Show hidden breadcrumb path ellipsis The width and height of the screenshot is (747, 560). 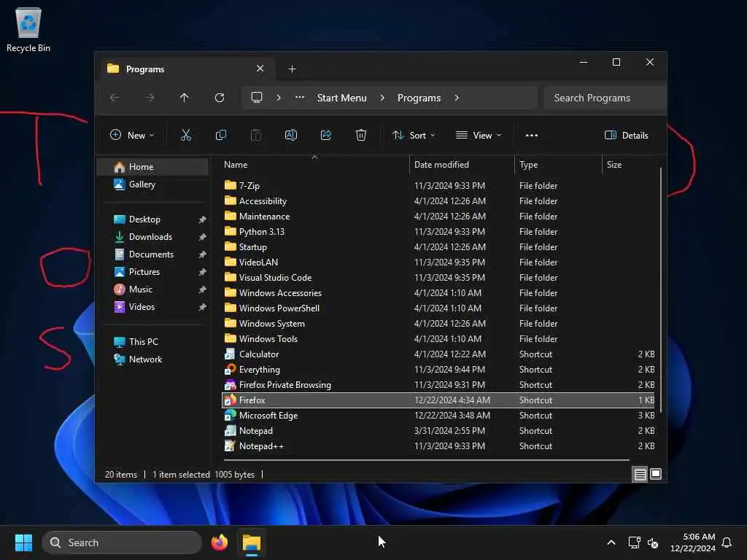pos(299,97)
